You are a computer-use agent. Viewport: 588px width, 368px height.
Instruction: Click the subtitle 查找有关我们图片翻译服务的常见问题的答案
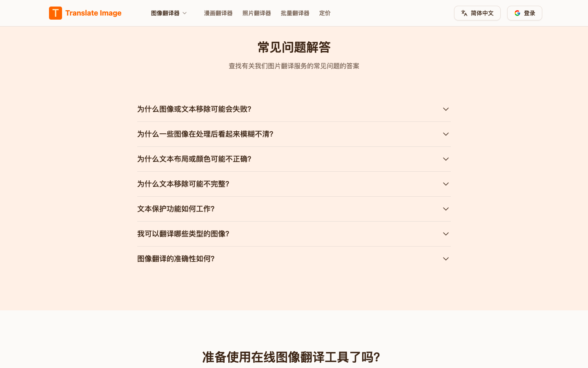click(x=294, y=66)
